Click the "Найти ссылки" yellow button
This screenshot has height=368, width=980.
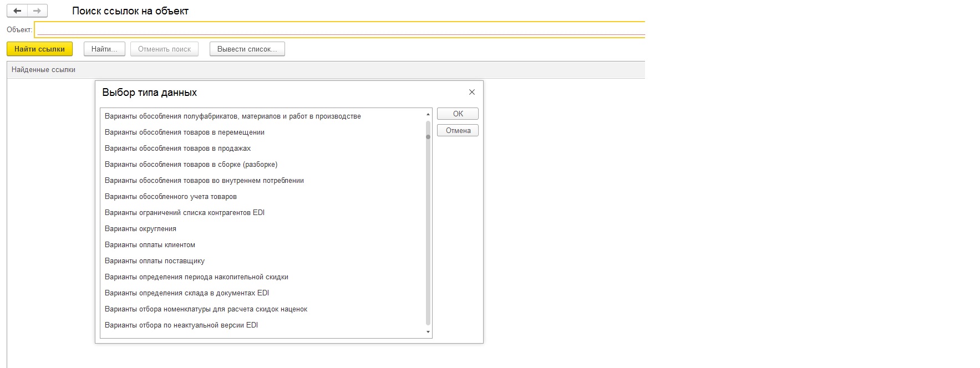coord(39,49)
